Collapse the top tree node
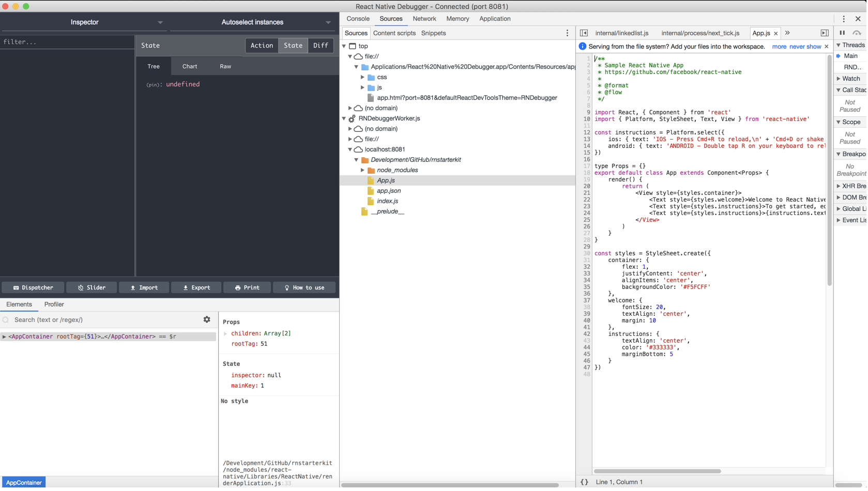This screenshot has width=868, height=491. [344, 46]
